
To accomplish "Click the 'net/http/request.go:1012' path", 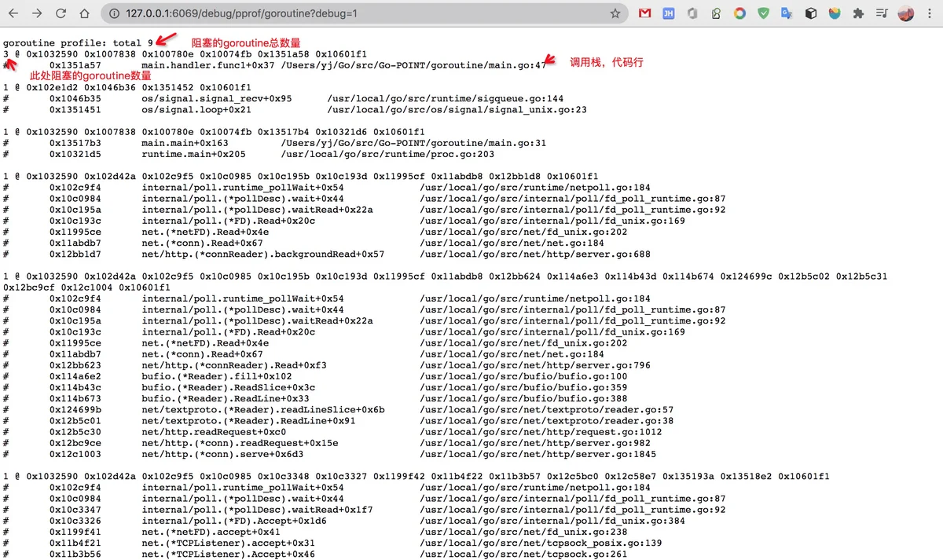I will [x=541, y=432].
